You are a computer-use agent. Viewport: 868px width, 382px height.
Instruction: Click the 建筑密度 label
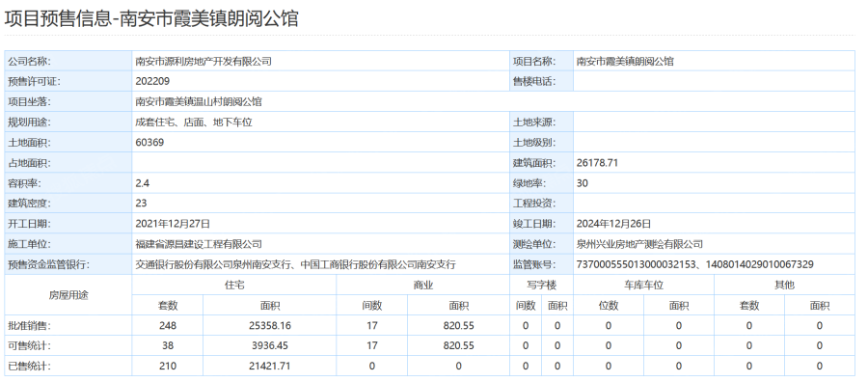coord(29,204)
